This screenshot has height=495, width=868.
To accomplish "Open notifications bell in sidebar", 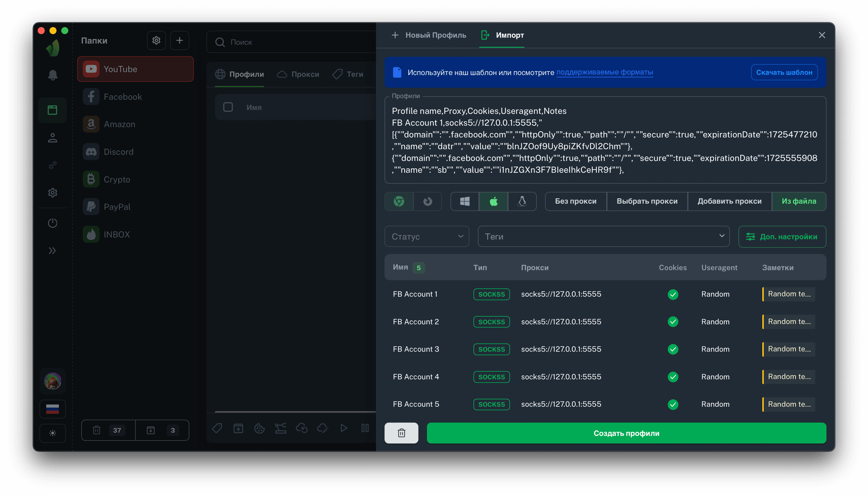I will (x=52, y=75).
